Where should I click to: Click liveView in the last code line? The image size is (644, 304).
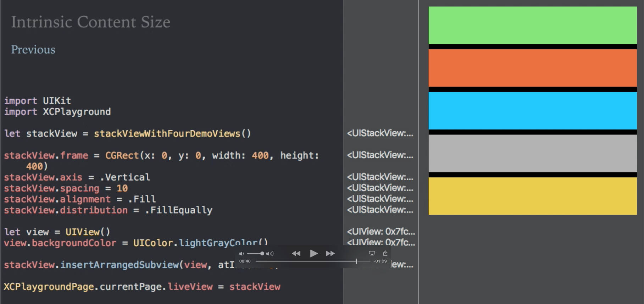(x=190, y=287)
